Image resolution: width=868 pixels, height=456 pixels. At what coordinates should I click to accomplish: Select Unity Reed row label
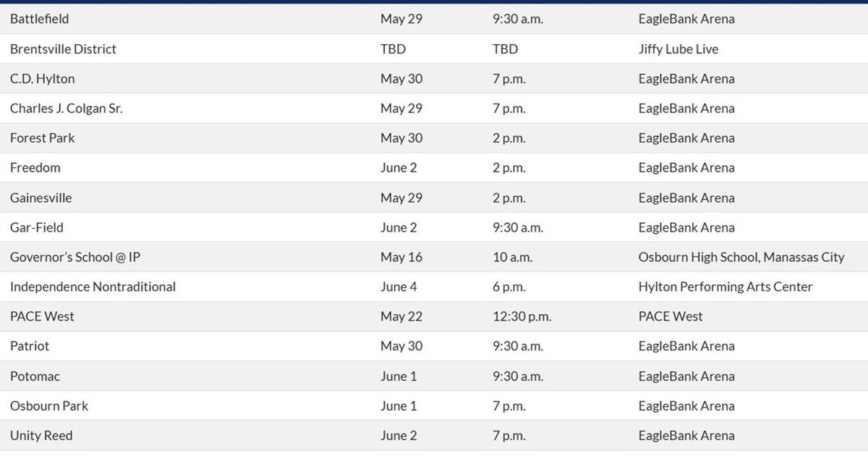41,436
